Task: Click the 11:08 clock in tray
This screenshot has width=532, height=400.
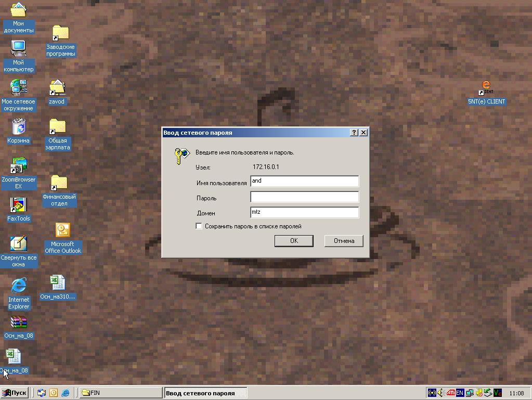Action: (x=516, y=393)
